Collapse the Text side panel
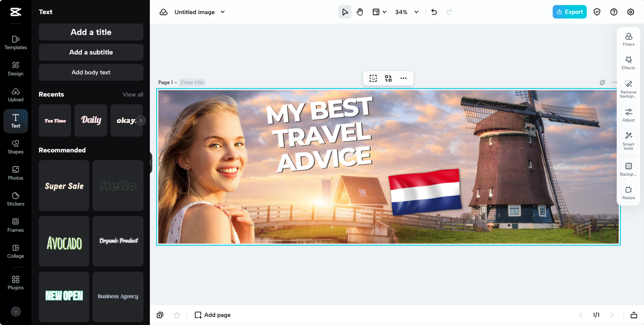Image resolution: width=644 pixels, height=325 pixels. [x=150, y=162]
